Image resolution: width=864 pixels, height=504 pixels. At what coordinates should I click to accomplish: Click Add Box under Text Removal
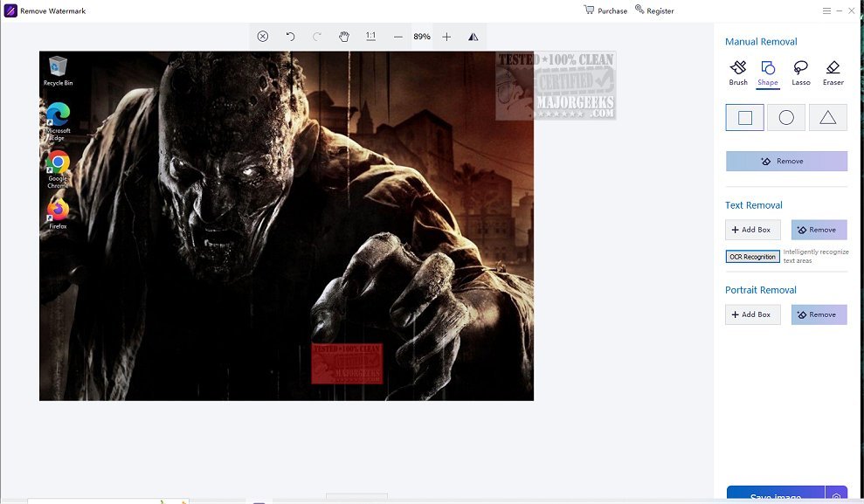pos(753,230)
